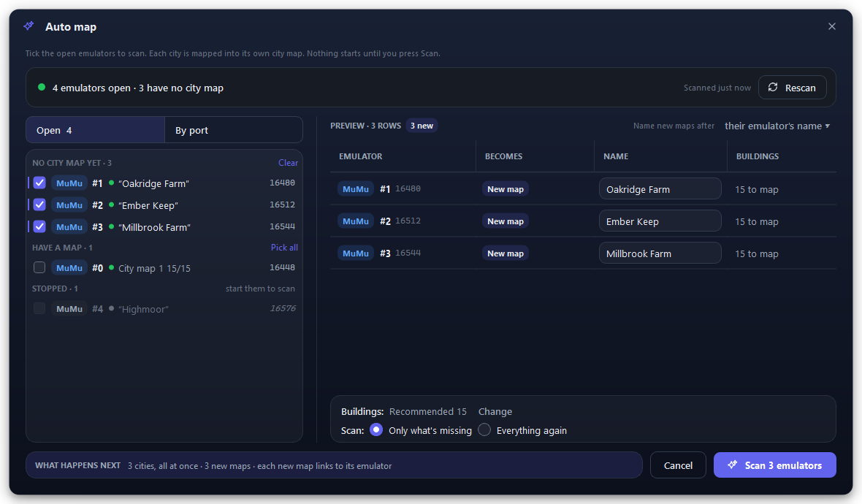The image size is (862, 504).
Task: Tick the stopped #4 Highmoor checkbox
Action: pos(39,309)
